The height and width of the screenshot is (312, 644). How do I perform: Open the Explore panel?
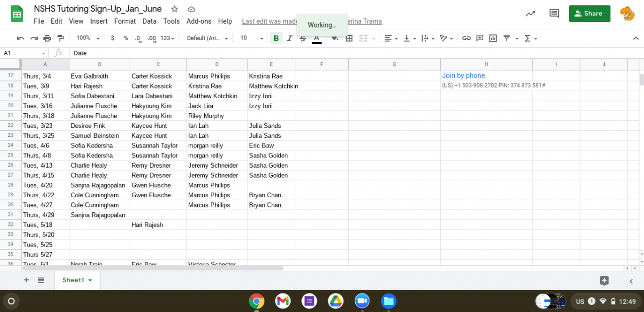[x=605, y=281]
